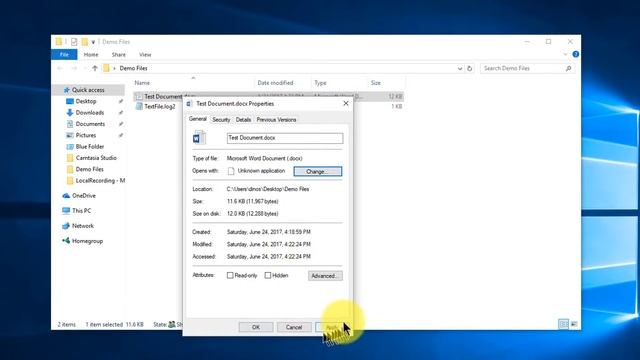Image resolution: width=640 pixels, height=360 pixels.
Task: Click the Change button for Opens with
Action: 318,171
